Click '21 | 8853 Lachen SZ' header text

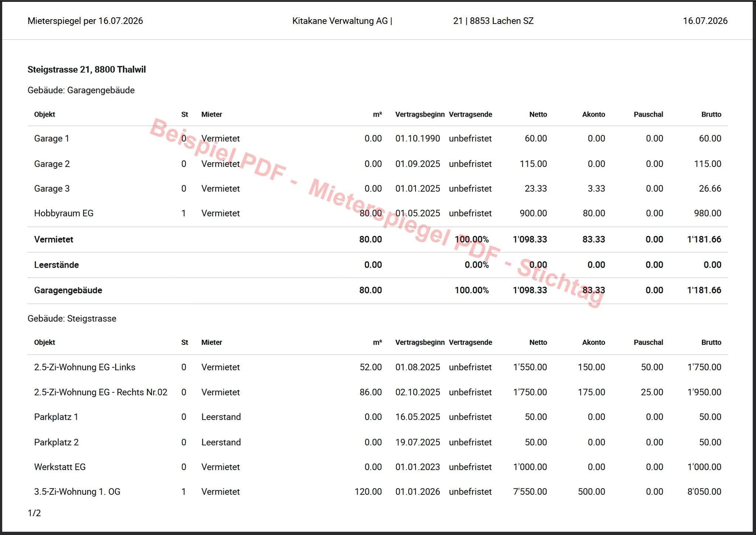tap(493, 21)
